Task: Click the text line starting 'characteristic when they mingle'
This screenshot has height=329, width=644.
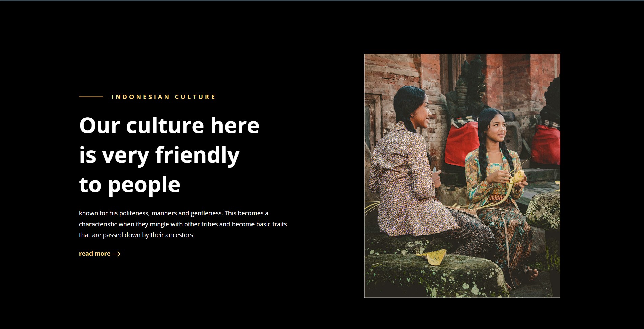Action: point(183,224)
